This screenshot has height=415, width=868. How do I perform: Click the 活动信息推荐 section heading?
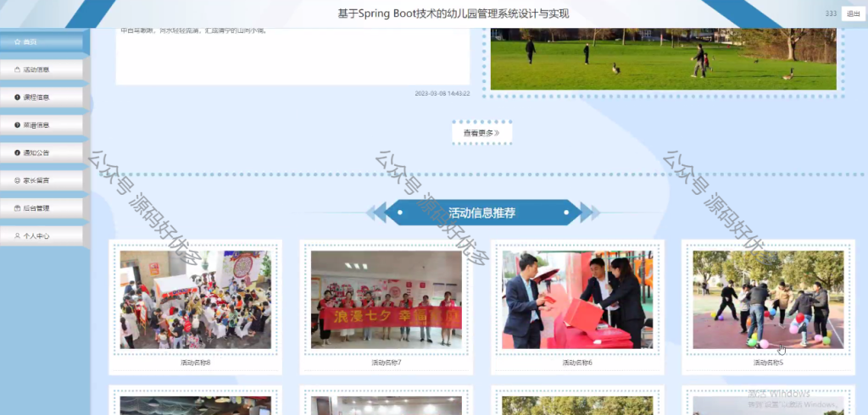pyautogui.click(x=482, y=213)
